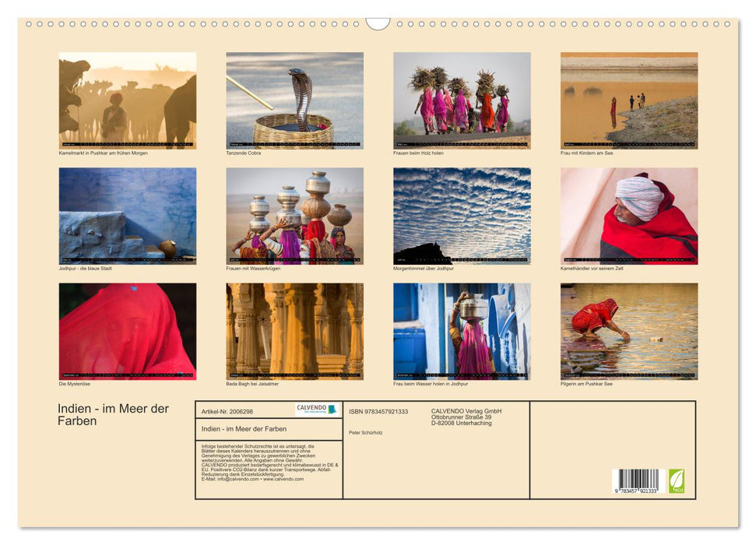The width and height of the screenshot is (756, 545).
Task: Open the Kamelmarkt in Pushkar thumbnail
Action: click(x=125, y=100)
